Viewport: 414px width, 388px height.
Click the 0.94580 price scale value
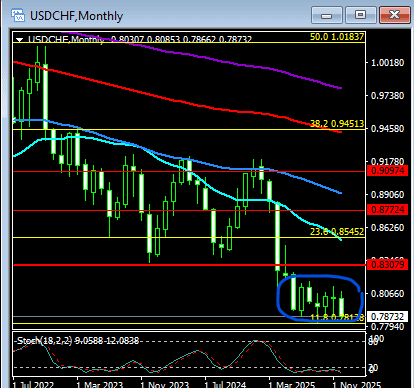coord(388,129)
